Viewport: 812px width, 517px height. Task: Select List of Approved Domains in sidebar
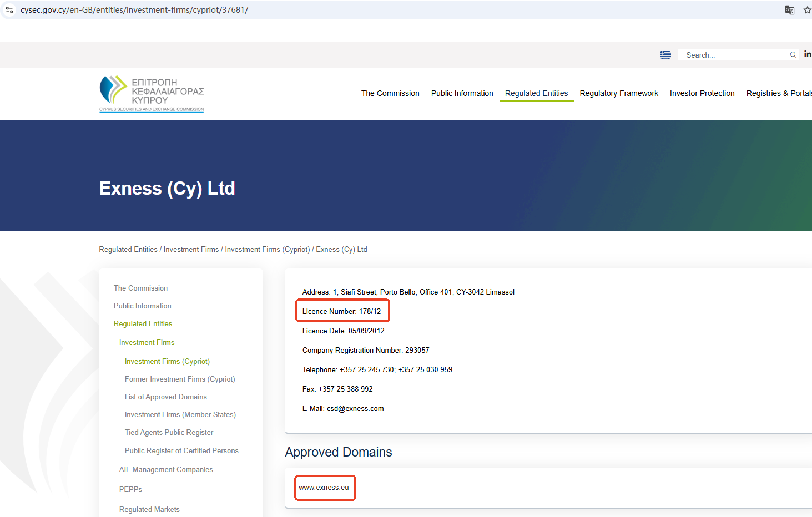tap(165, 397)
